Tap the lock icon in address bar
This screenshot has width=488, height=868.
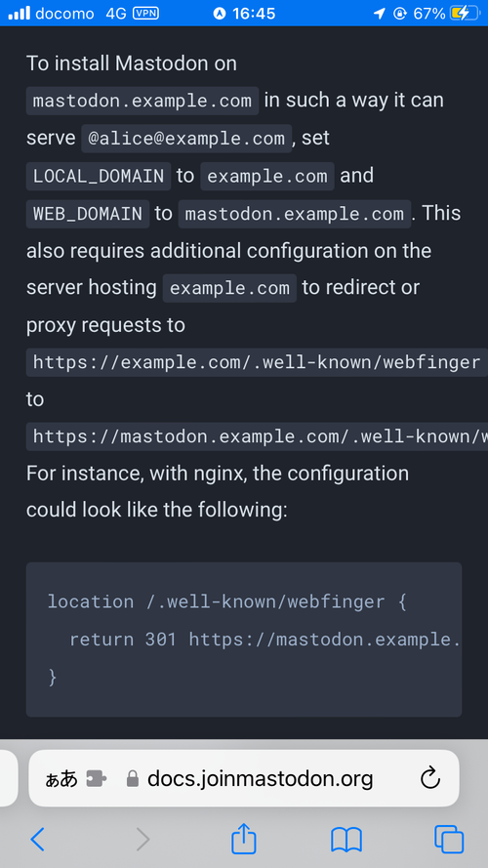(132, 779)
